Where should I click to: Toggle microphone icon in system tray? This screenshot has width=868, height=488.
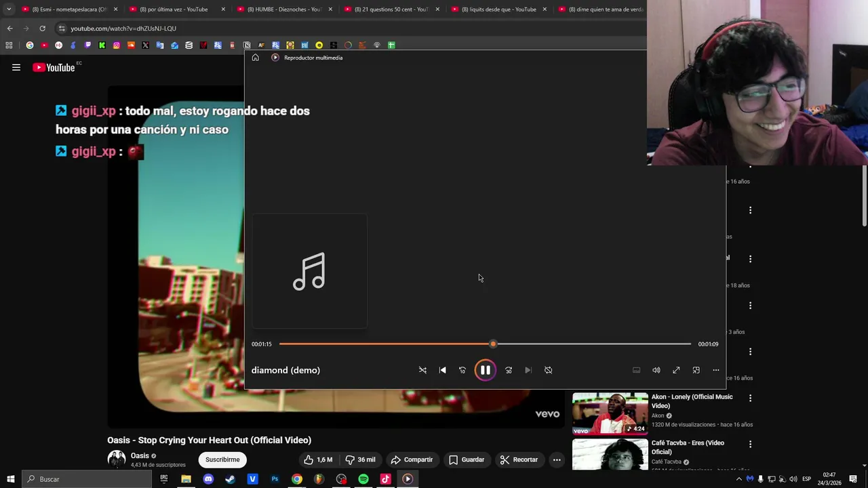[760, 479]
